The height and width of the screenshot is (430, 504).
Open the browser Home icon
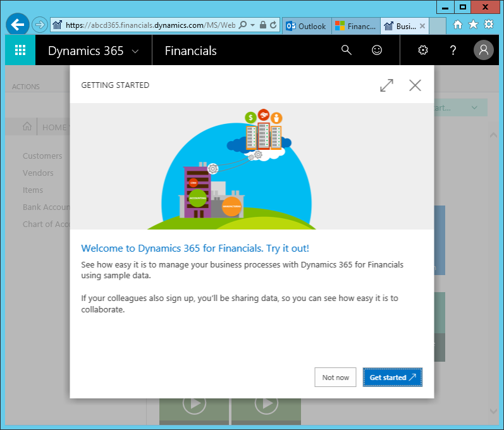coord(458,25)
